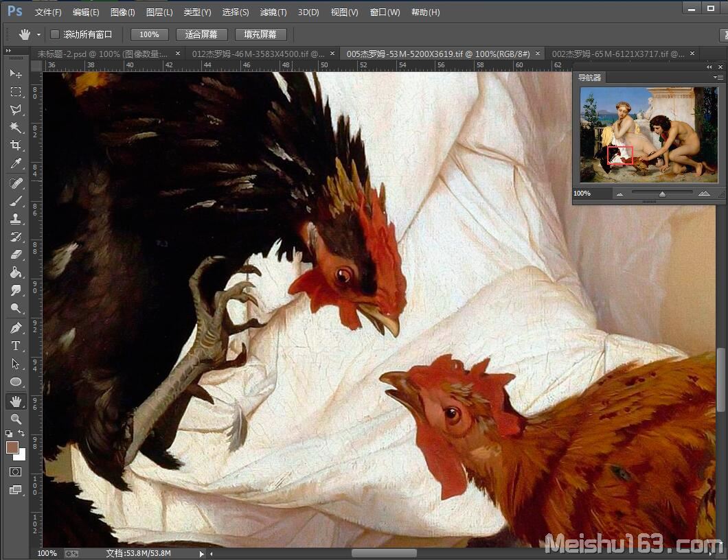The height and width of the screenshot is (560, 728).
Task: Click the Navigator 100% zoom field
Action: [591, 194]
